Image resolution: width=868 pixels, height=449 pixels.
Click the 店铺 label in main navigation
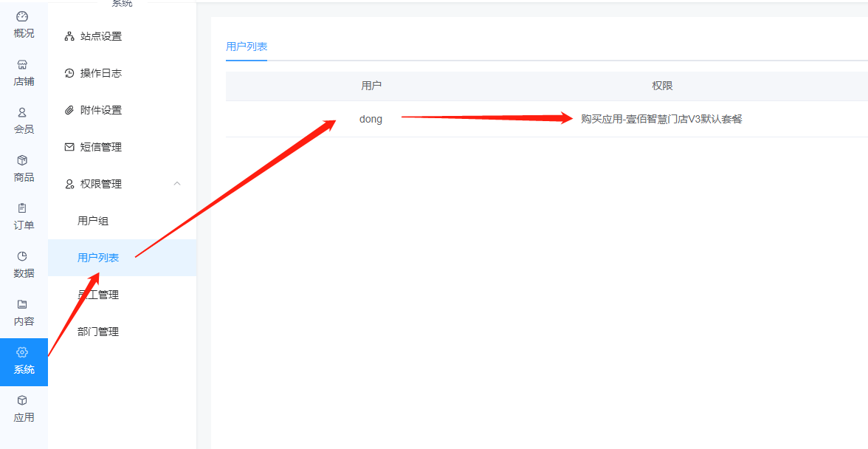pos(24,81)
